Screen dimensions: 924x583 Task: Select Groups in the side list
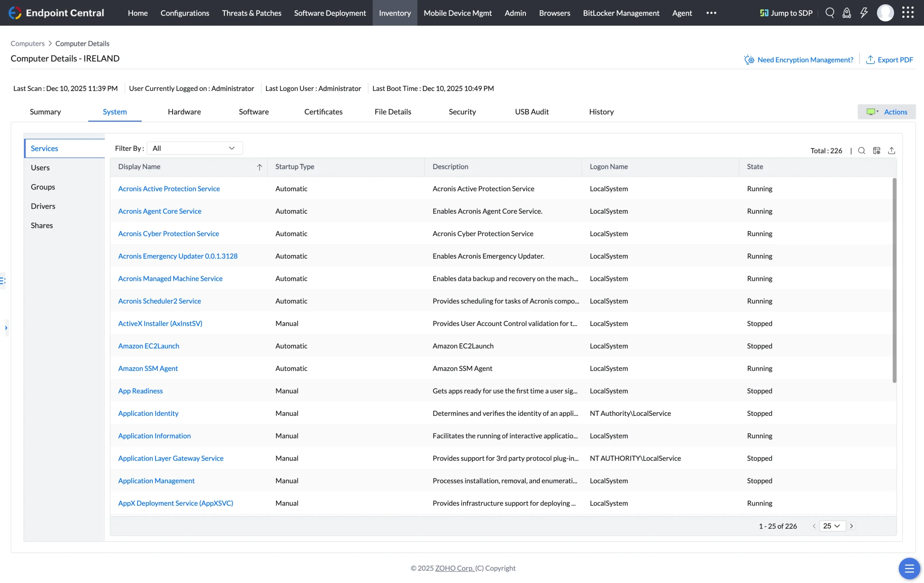64,187
